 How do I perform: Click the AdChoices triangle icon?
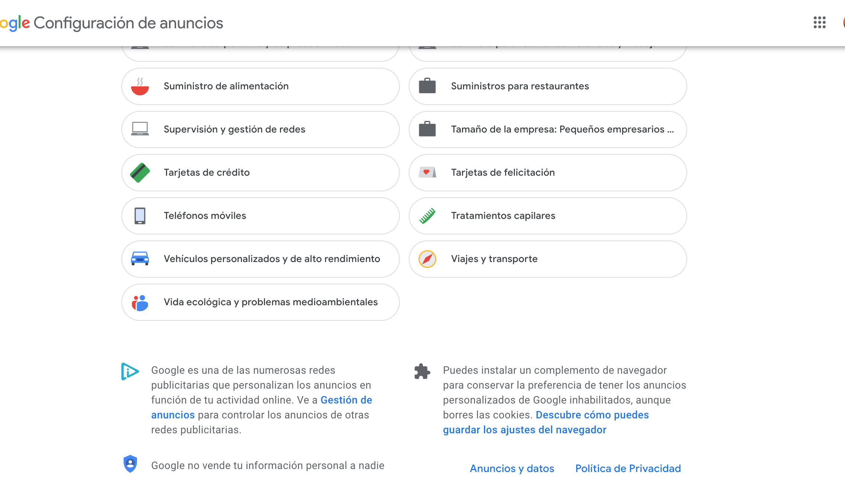click(130, 371)
